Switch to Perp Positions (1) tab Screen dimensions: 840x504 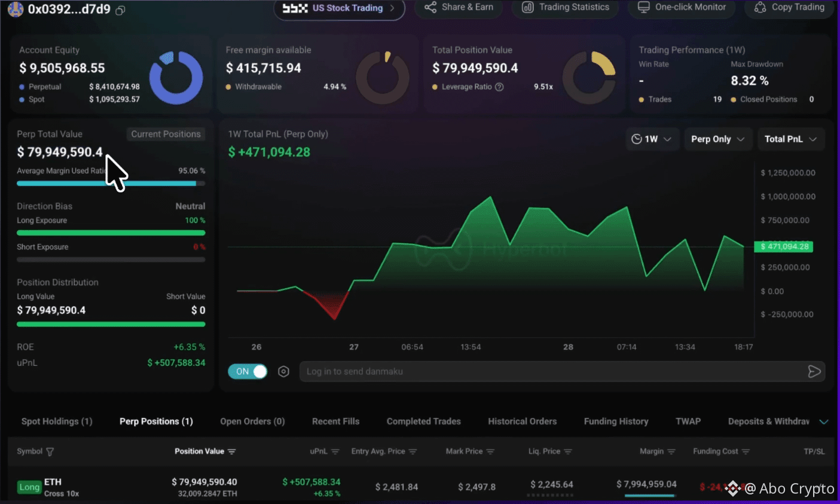click(156, 421)
